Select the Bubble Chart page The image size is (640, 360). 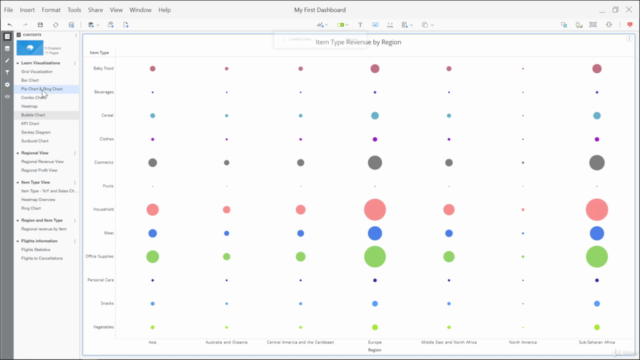pos(33,115)
